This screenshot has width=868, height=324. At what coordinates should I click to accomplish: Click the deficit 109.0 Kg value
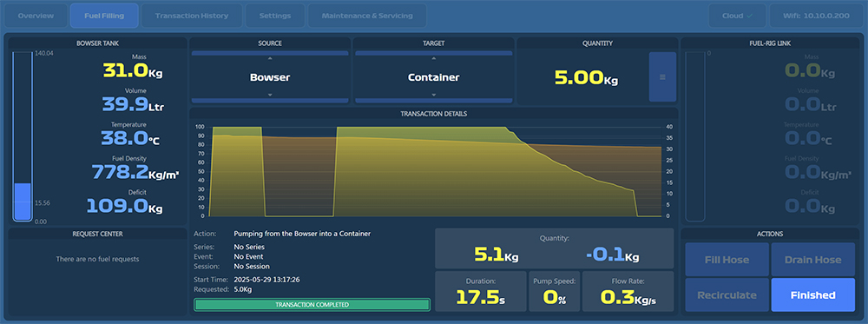(124, 206)
